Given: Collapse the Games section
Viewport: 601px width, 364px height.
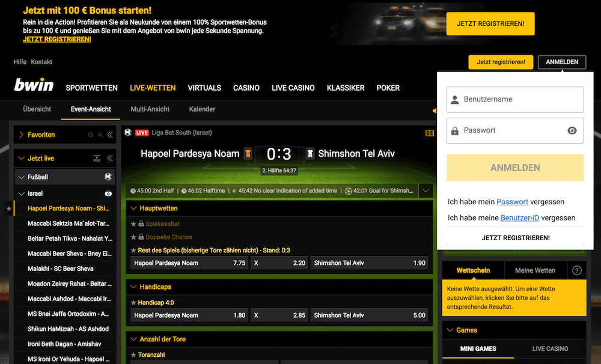Looking at the screenshot, I should (450, 330).
